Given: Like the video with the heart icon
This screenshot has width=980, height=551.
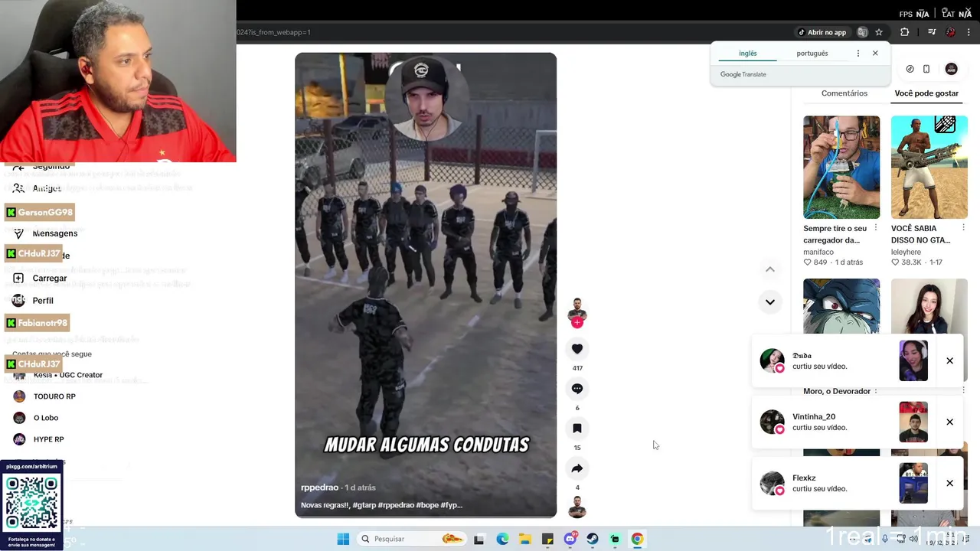Looking at the screenshot, I should (x=577, y=349).
